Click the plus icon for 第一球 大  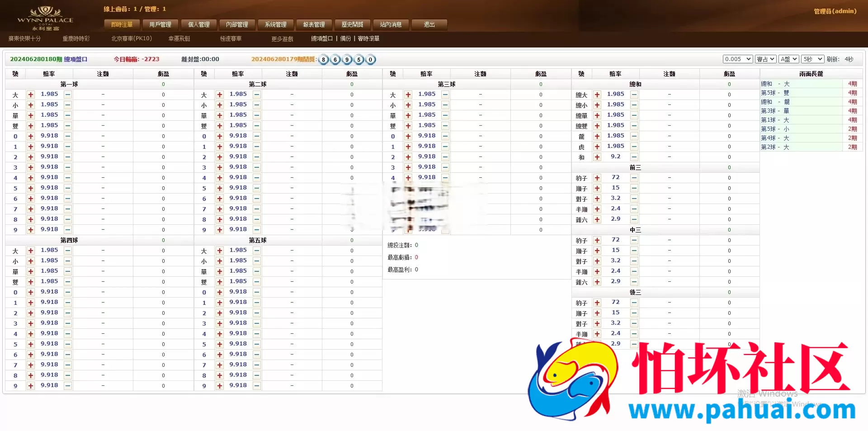coord(31,95)
